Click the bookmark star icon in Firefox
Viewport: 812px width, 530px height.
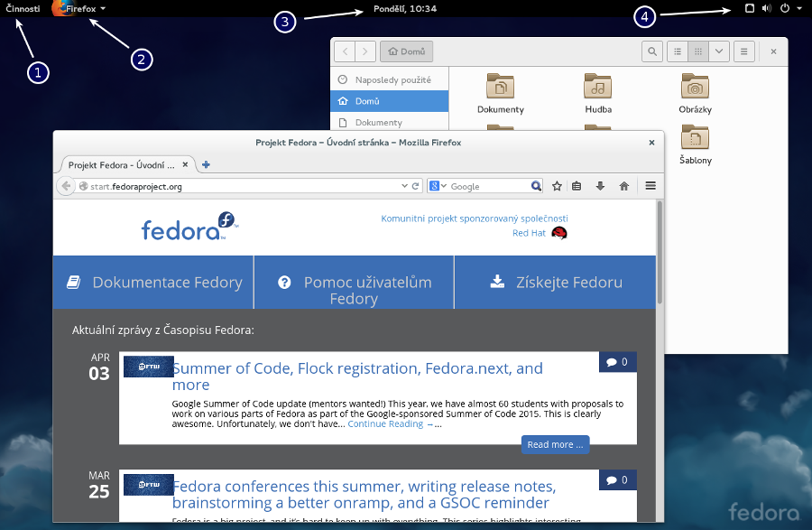tap(557, 186)
